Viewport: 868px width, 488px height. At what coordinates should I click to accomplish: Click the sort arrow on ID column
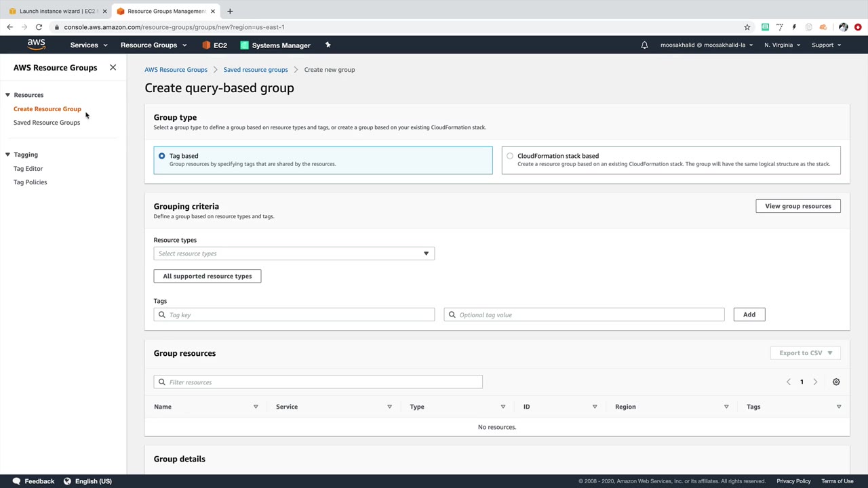point(595,407)
